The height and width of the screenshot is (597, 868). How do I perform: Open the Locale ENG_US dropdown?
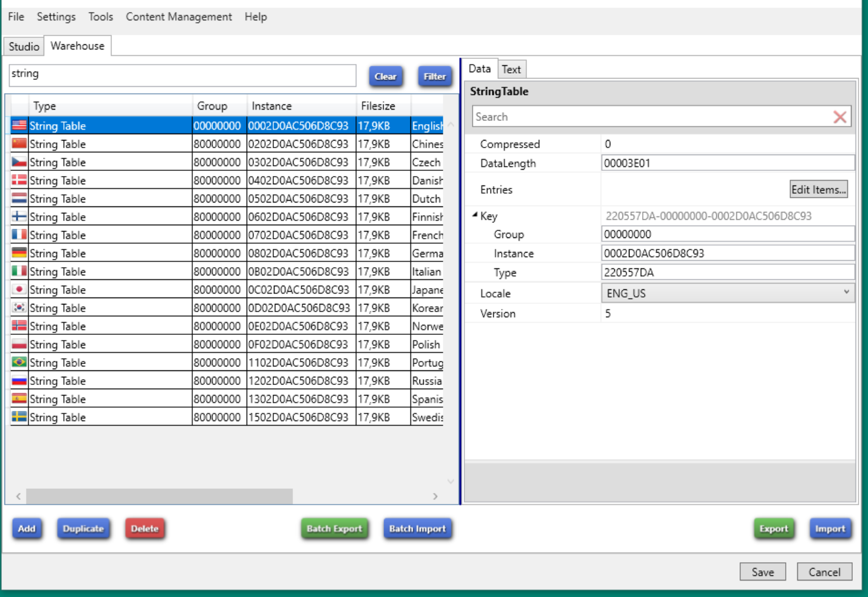(x=728, y=293)
